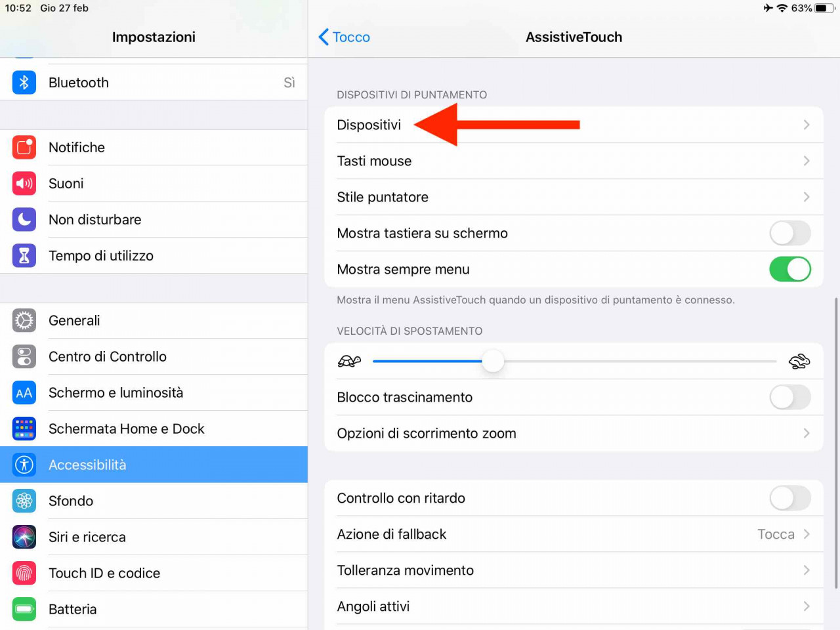The height and width of the screenshot is (630, 840).
Task: Tap the Touch ID fingerprint icon
Action: 24,574
